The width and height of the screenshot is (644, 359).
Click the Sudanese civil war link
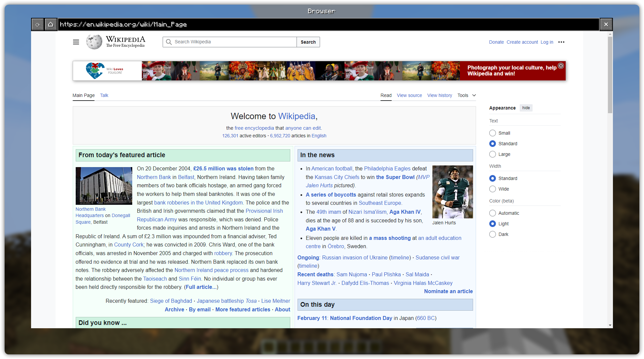coord(437,258)
